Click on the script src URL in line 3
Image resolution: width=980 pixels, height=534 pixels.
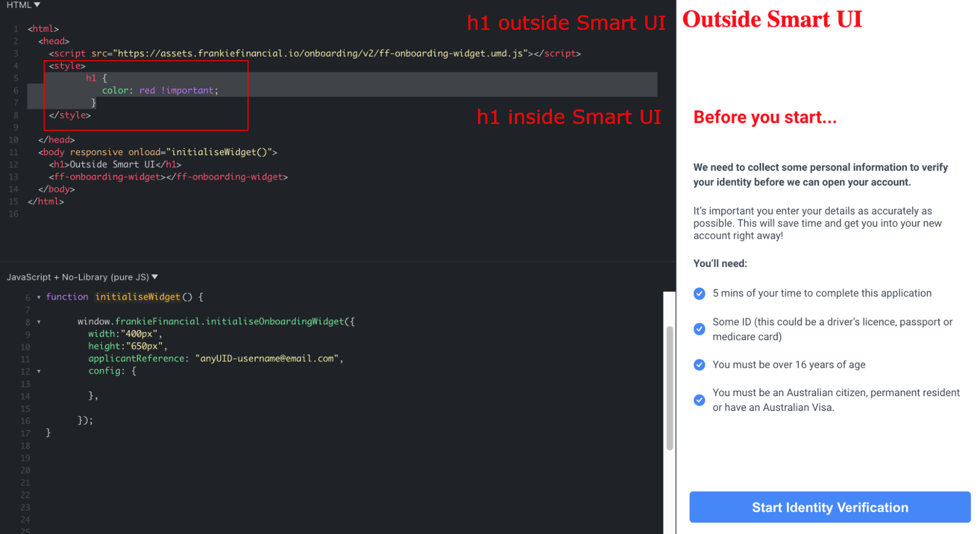pyautogui.click(x=320, y=53)
